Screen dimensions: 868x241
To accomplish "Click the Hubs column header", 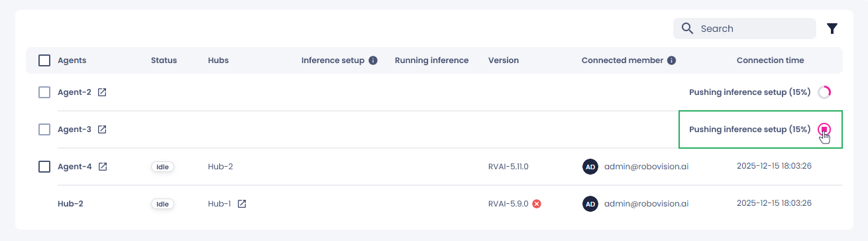I will point(218,60).
